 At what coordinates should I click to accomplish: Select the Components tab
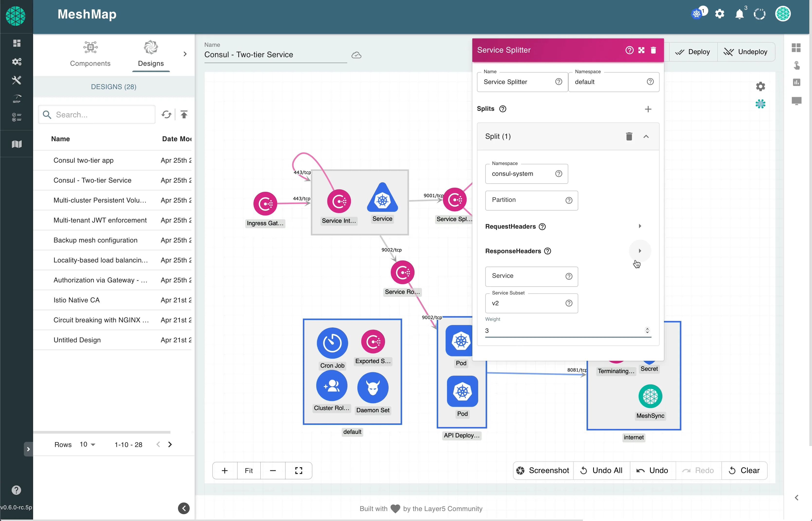coord(91,54)
